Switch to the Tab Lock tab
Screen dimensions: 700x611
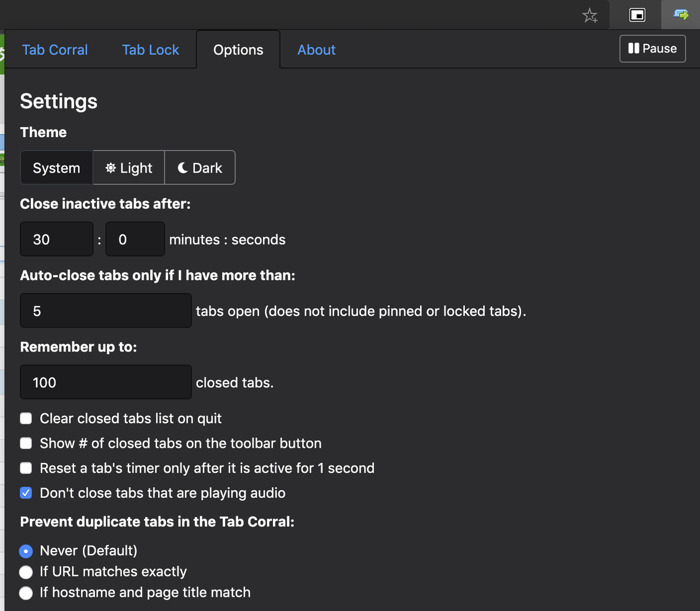(150, 50)
